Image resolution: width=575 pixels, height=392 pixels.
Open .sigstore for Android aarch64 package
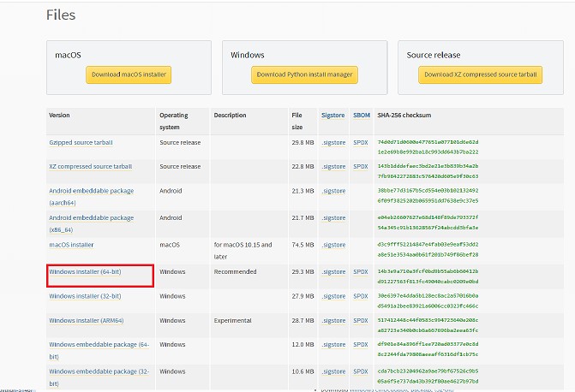[x=333, y=191]
